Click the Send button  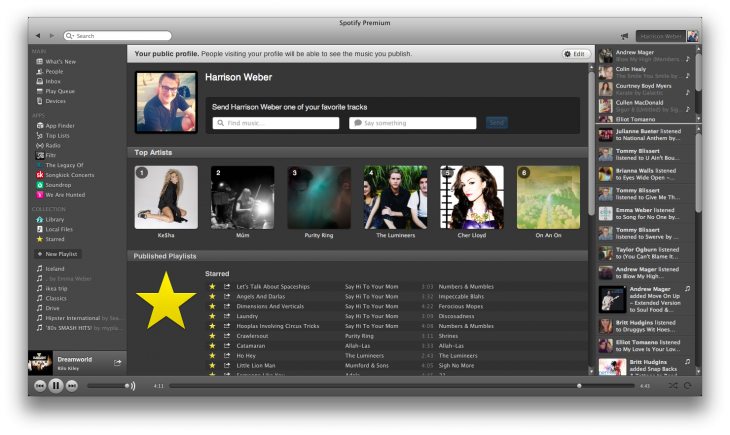click(x=496, y=123)
